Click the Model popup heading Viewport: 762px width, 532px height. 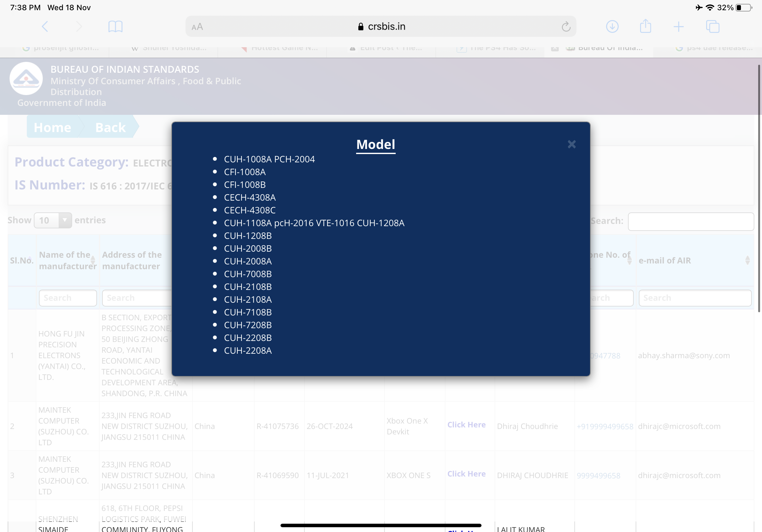(376, 144)
